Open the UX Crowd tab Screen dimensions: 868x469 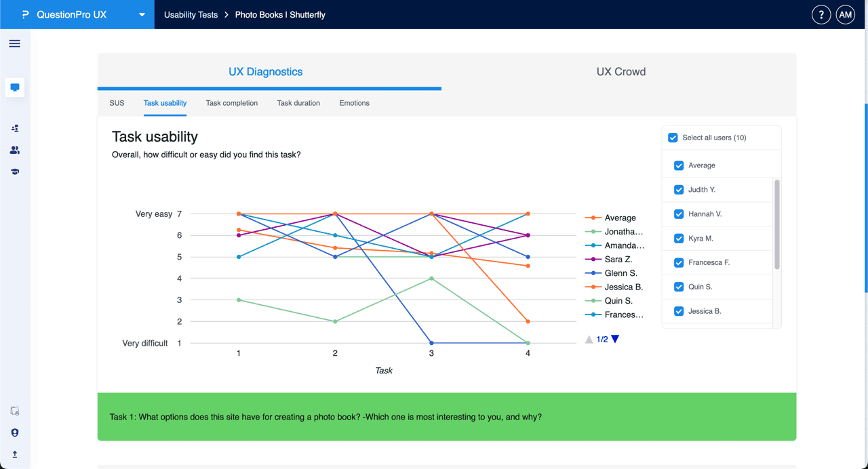[620, 71]
